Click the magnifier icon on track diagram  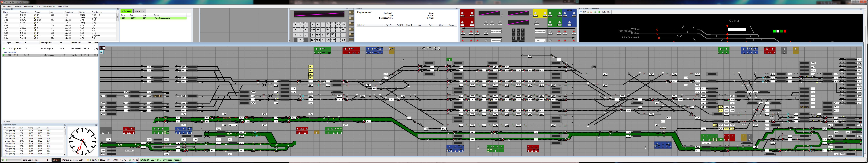click(101, 52)
